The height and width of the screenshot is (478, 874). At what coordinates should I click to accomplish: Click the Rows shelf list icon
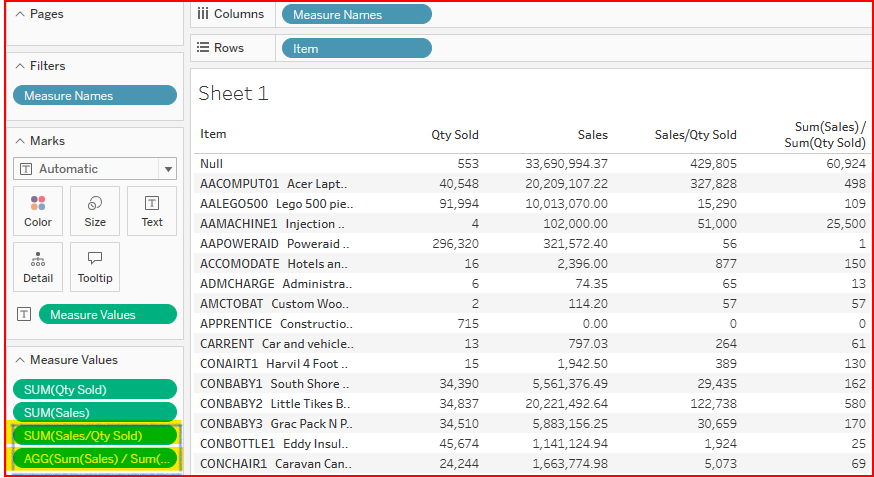point(203,48)
